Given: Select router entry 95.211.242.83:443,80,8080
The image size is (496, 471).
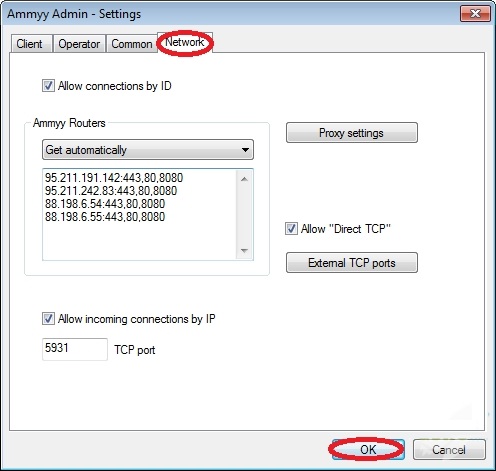Looking at the screenshot, I should click(x=111, y=191).
